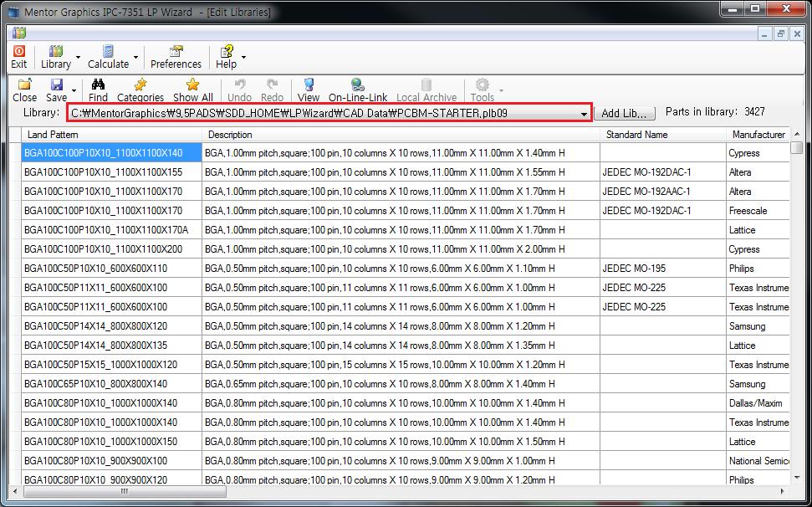Image resolution: width=812 pixels, height=507 pixels.
Task: Open the Library path combo box
Action: tap(329, 113)
